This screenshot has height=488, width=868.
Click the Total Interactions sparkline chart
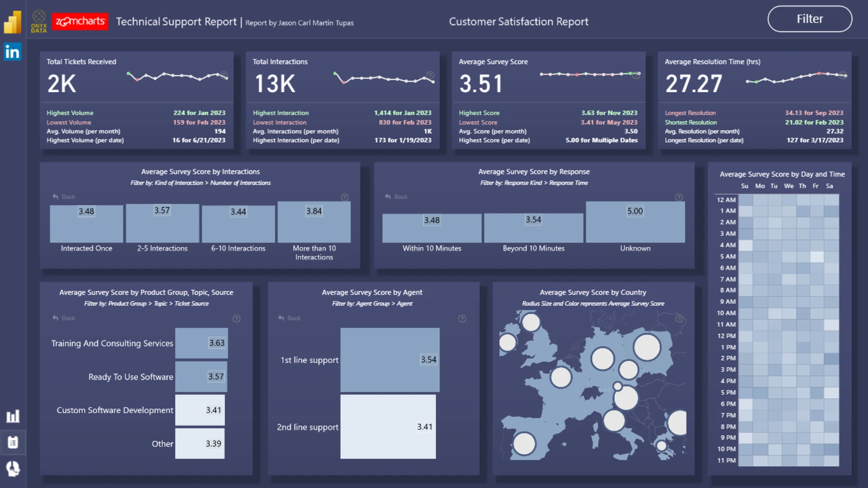pos(384,78)
